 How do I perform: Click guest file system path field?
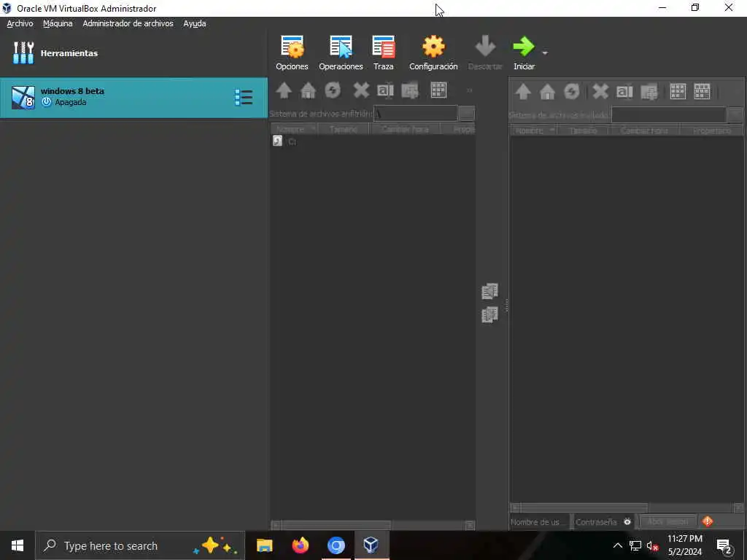pos(668,114)
